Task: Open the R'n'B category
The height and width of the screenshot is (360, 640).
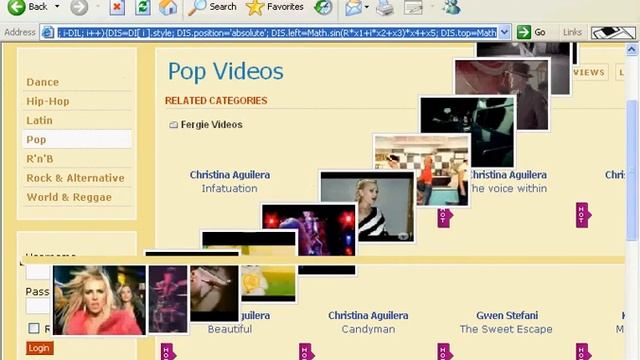Action: (40, 159)
